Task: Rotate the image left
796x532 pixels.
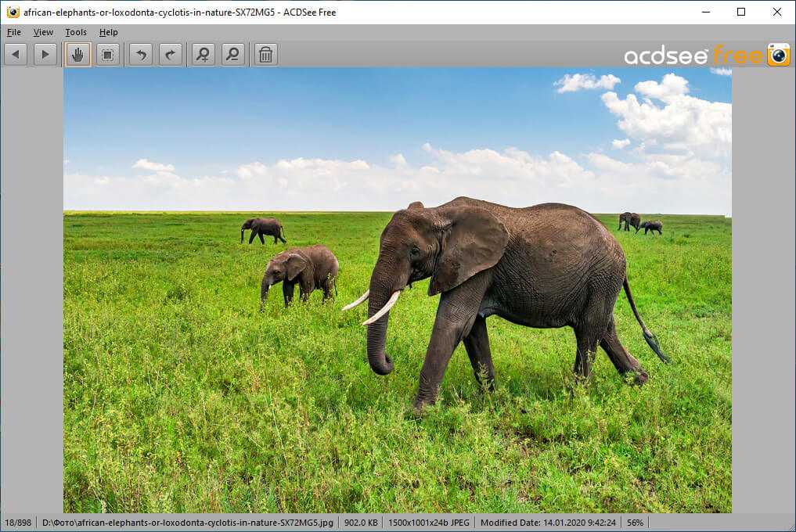Action: pyautogui.click(x=141, y=55)
